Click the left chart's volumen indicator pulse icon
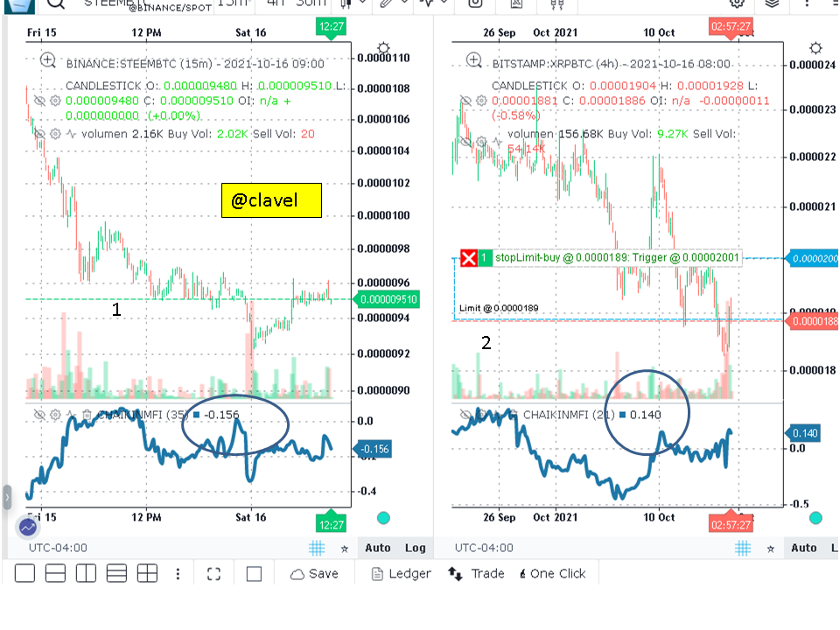 (71, 134)
